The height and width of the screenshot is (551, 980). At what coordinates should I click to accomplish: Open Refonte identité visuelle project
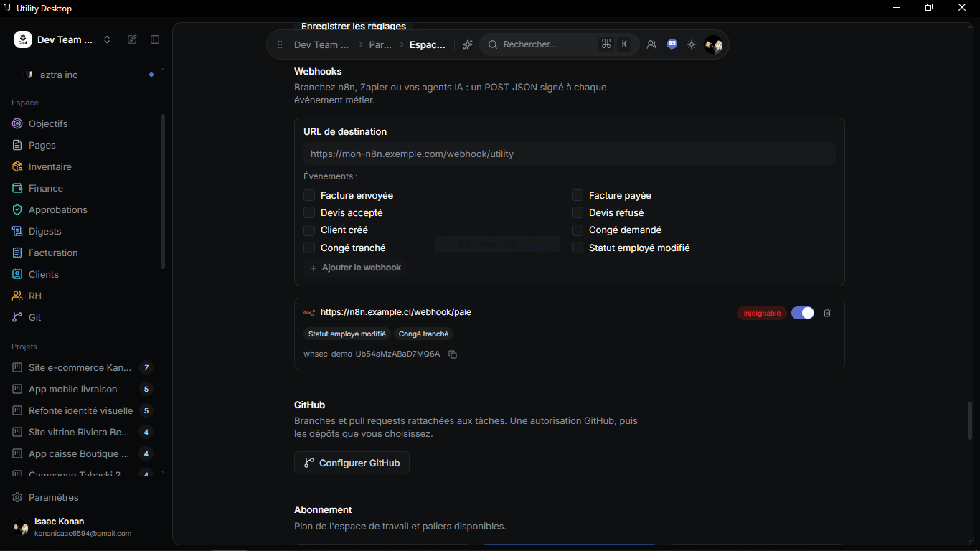[x=83, y=410]
